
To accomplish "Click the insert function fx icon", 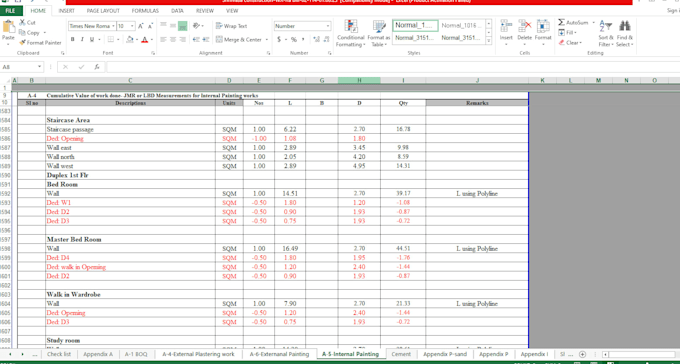I will pyautogui.click(x=97, y=67).
